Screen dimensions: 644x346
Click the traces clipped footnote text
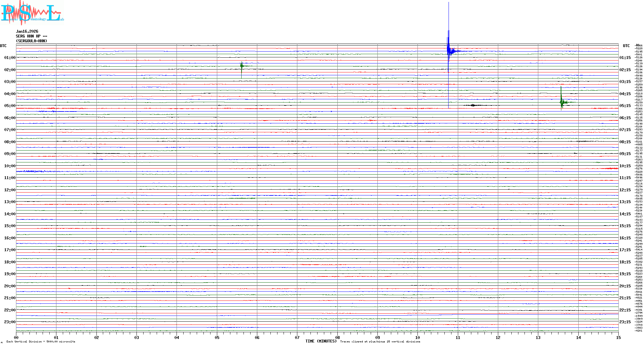point(380,342)
